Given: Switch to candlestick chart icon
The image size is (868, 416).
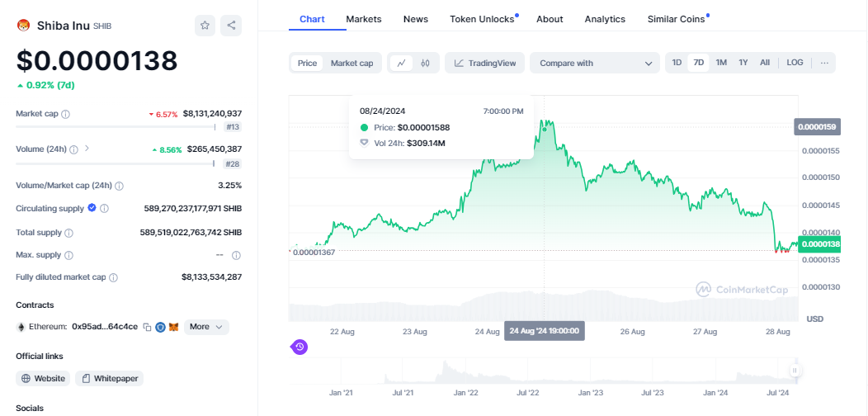Looking at the screenshot, I should (425, 64).
